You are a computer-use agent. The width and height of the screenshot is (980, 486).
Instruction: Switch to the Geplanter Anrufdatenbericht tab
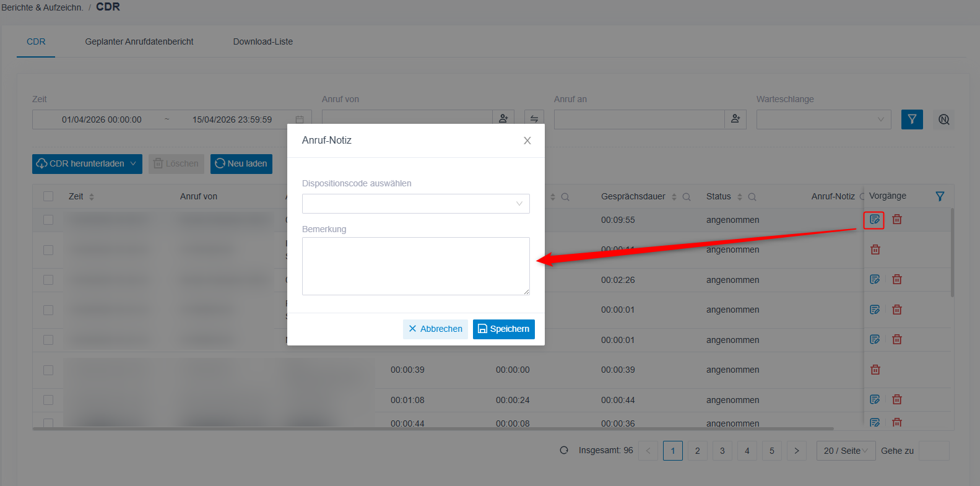click(139, 41)
